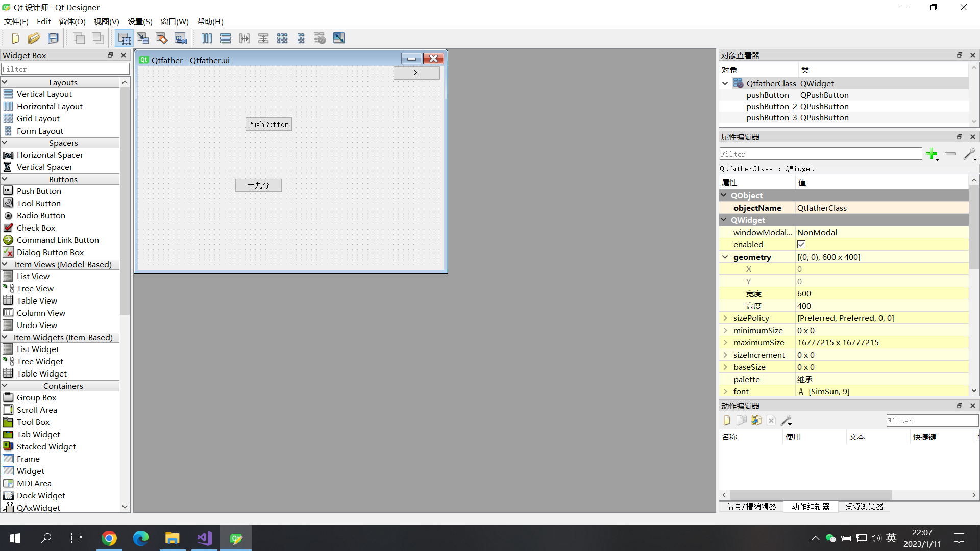Screen dimensions: 980x551
Task: Select Edit Signals/Slots mode icon
Action: [x=142, y=38]
